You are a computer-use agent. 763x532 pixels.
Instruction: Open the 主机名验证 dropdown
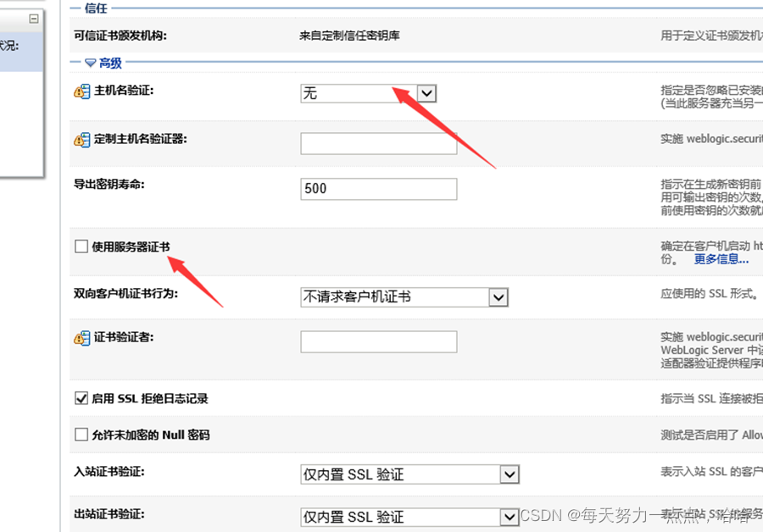pos(426,93)
